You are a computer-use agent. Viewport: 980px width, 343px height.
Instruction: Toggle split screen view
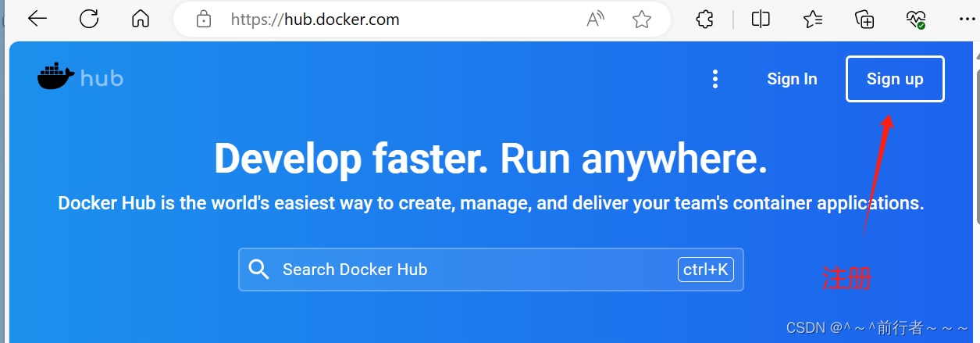[761, 20]
